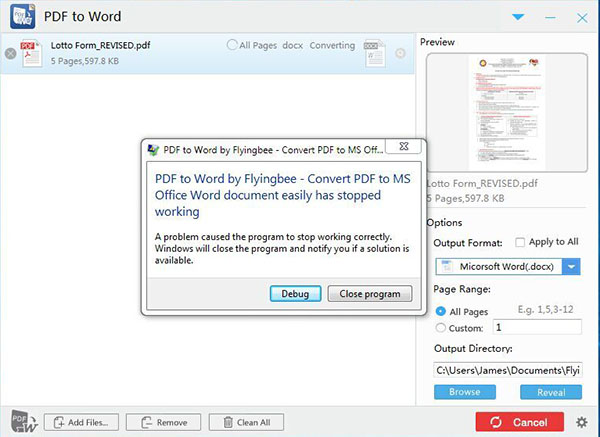Click the Add Files button

click(x=82, y=422)
